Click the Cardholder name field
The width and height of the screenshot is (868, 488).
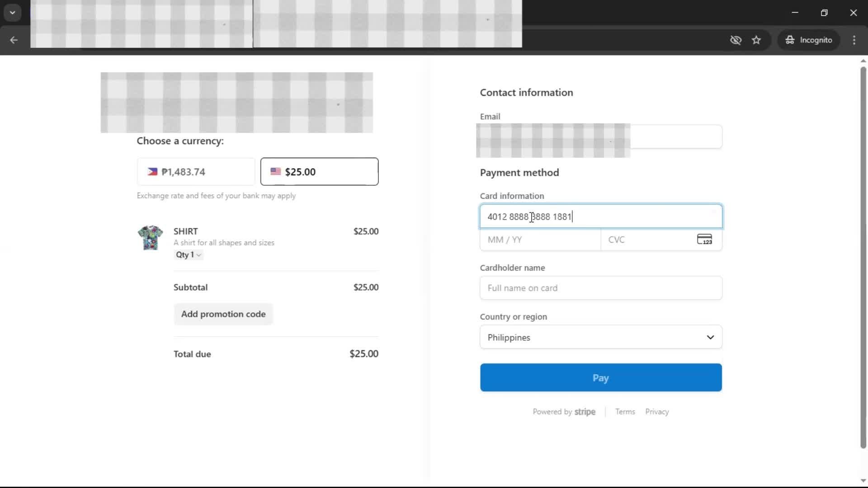601,288
